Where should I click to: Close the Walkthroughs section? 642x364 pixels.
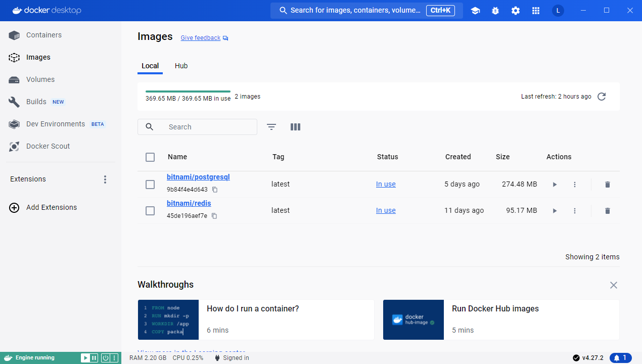click(614, 285)
